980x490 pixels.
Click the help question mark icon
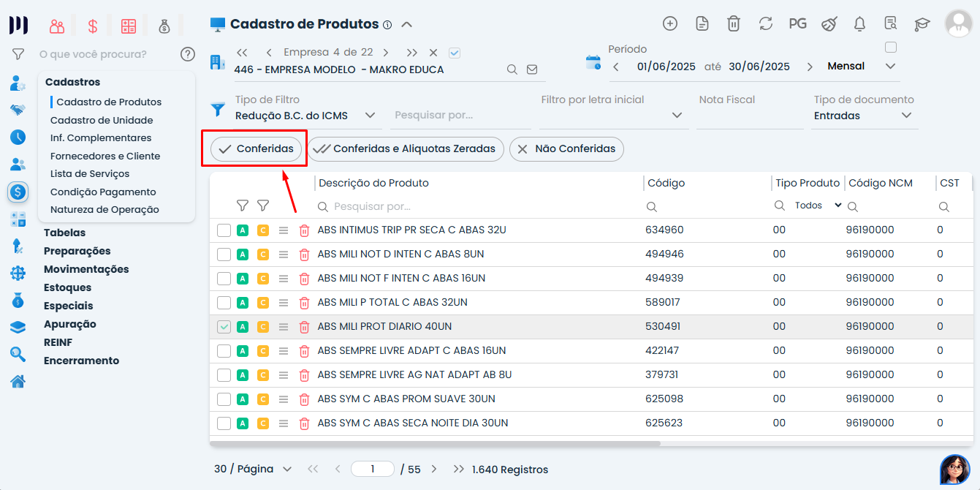[188, 54]
